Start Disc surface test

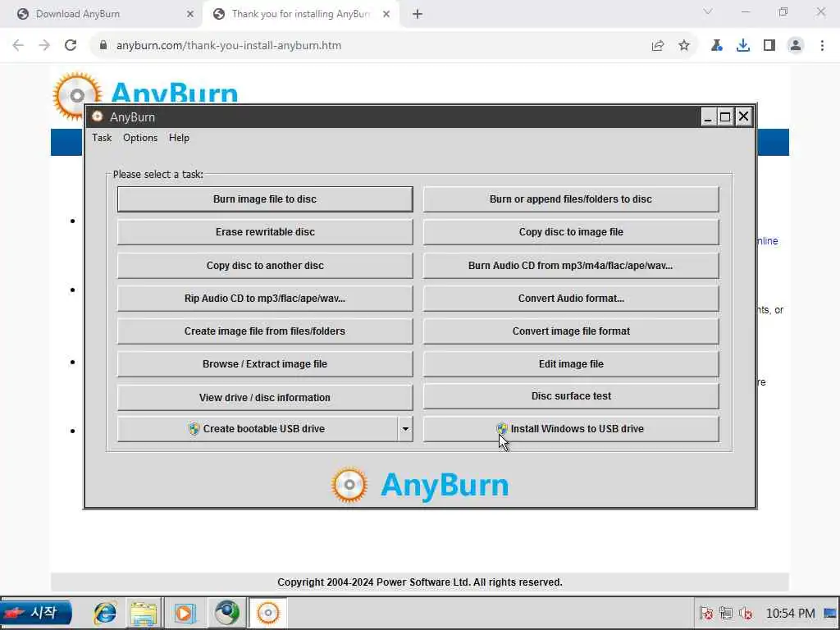571,396
